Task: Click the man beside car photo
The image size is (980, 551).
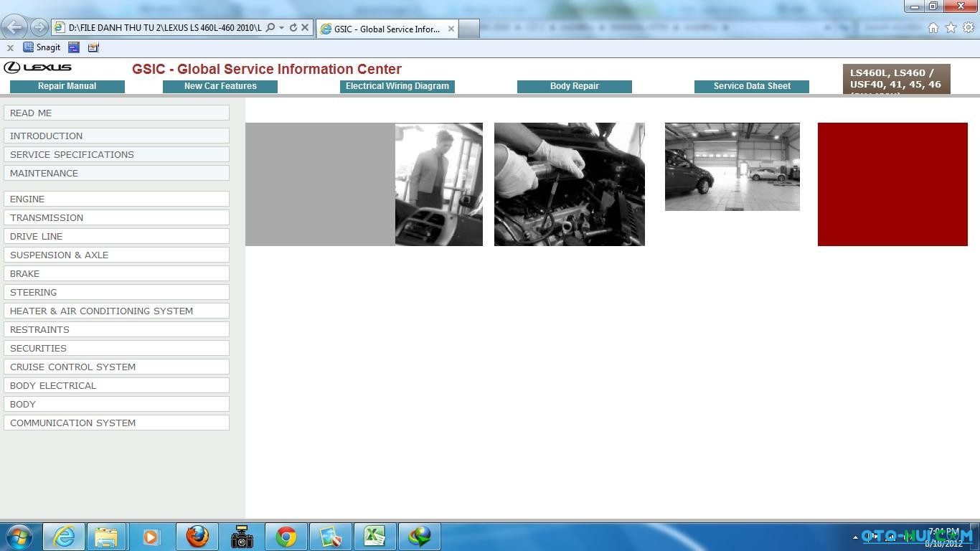Action: pyautogui.click(x=439, y=184)
